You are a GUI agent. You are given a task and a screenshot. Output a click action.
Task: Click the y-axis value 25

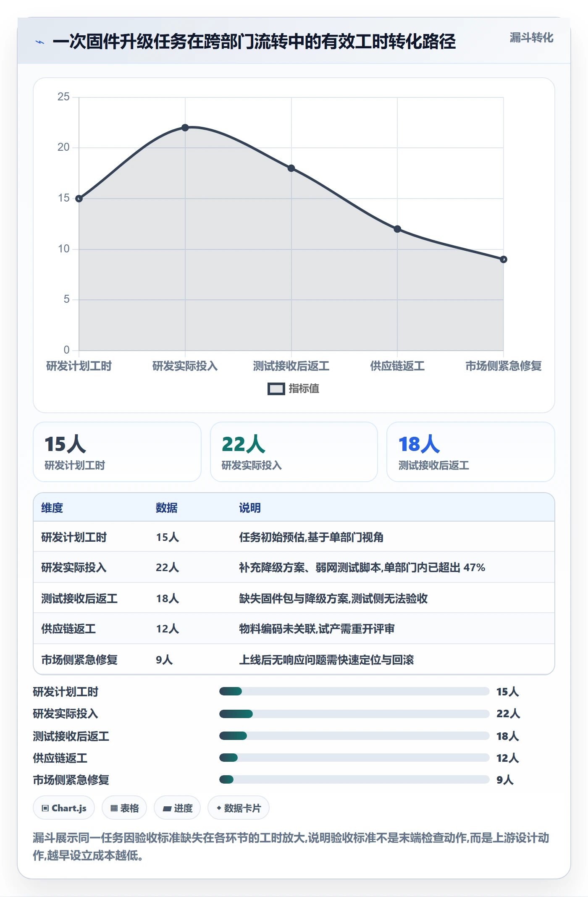point(63,97)
